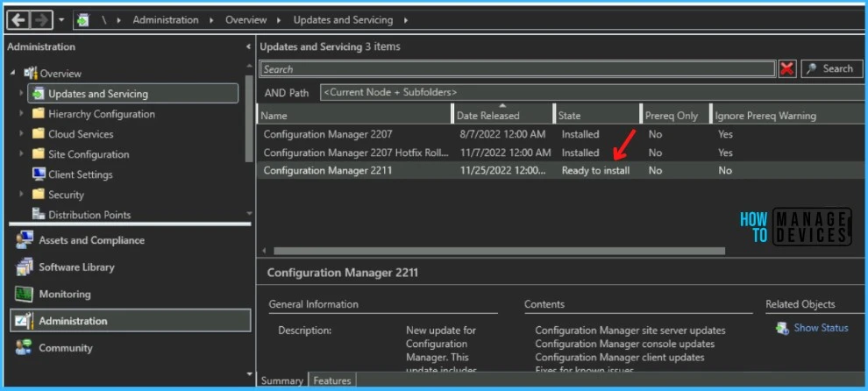868x391 pixels.
Task: Click the Updates and Servicing tree icon
Action: (39, 94)
